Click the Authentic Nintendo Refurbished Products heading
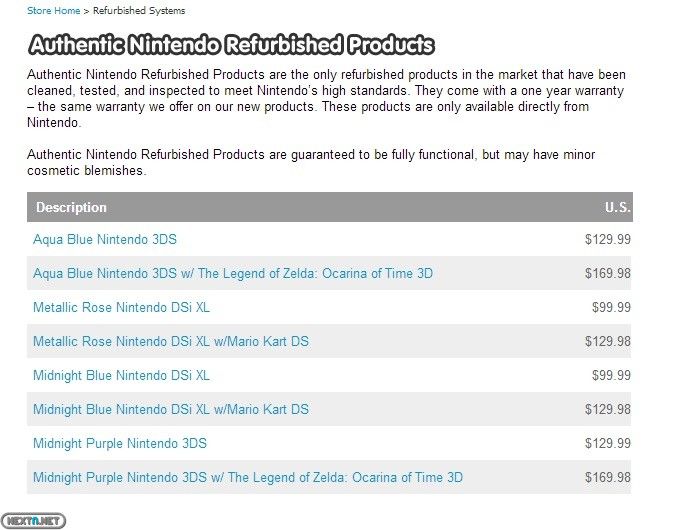688x530 pixels. (x=231, y=45)
